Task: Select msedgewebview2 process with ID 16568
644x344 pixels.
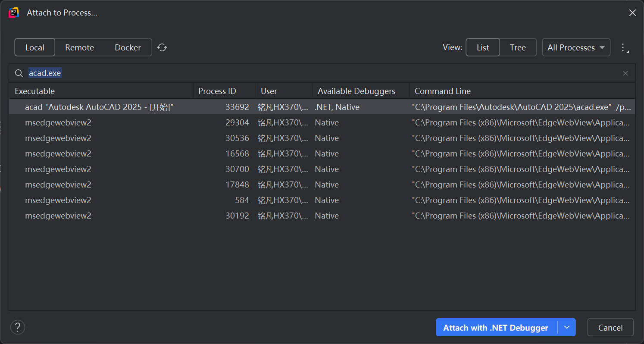Action: [x=322, y=153]
